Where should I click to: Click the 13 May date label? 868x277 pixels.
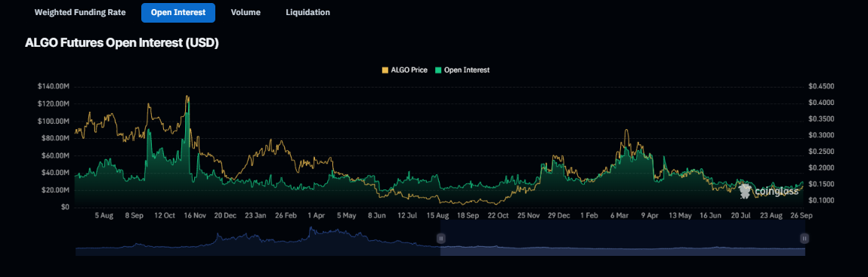click(x=681, y=216)
